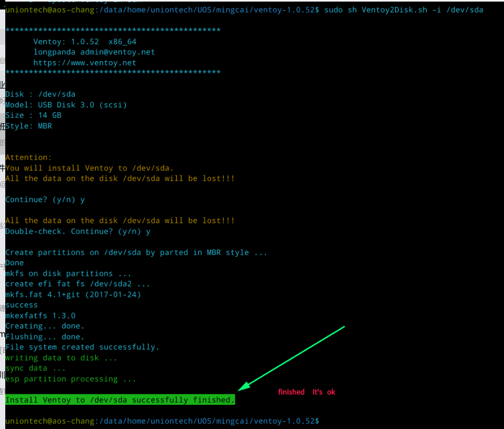This screenshot has height=429, width=504.
Task: Click 'File system created successfully.' line
Action: [x=83, y=347]
